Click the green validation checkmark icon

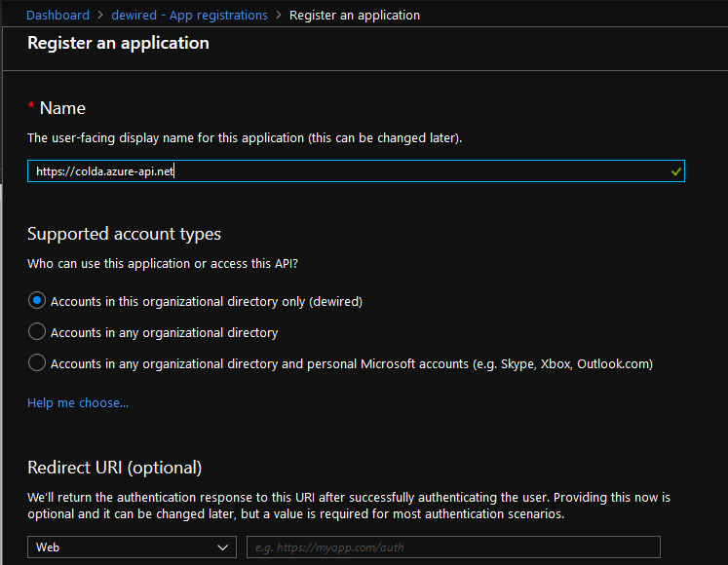(x=676, y=171)
